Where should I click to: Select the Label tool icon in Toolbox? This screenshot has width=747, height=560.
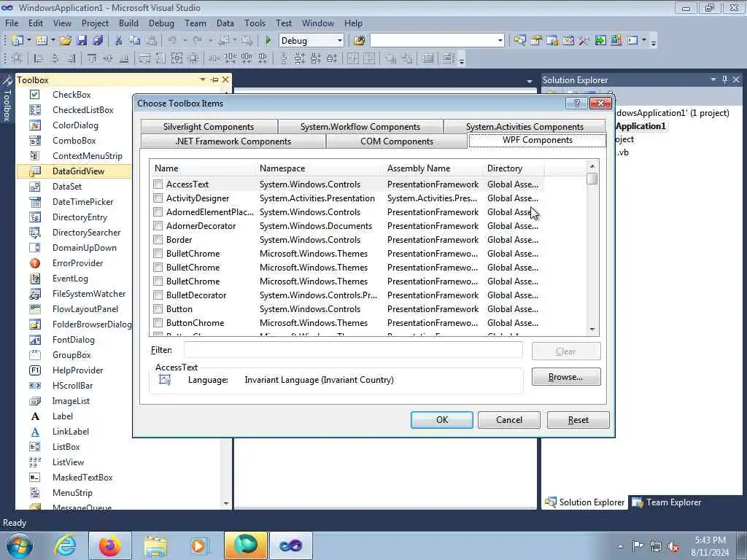pyautogui.click(x=35, y=416)
